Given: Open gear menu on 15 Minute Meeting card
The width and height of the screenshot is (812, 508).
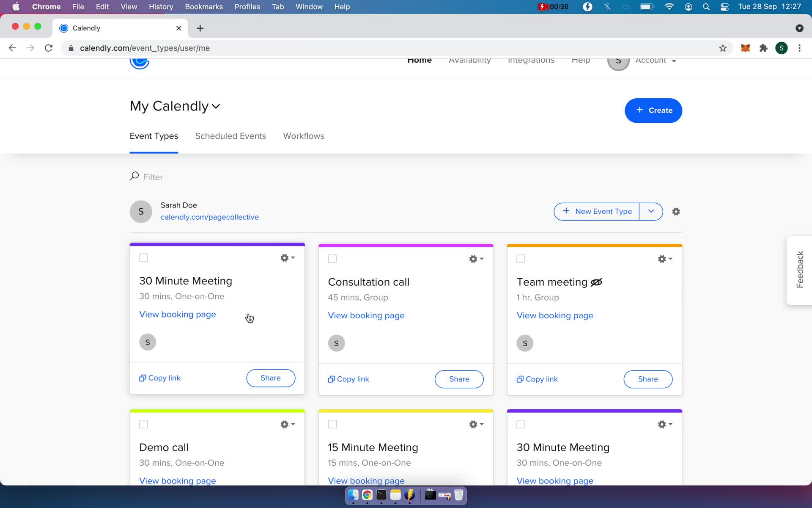Looking at the screenshot, I should (x=476, y=424).
